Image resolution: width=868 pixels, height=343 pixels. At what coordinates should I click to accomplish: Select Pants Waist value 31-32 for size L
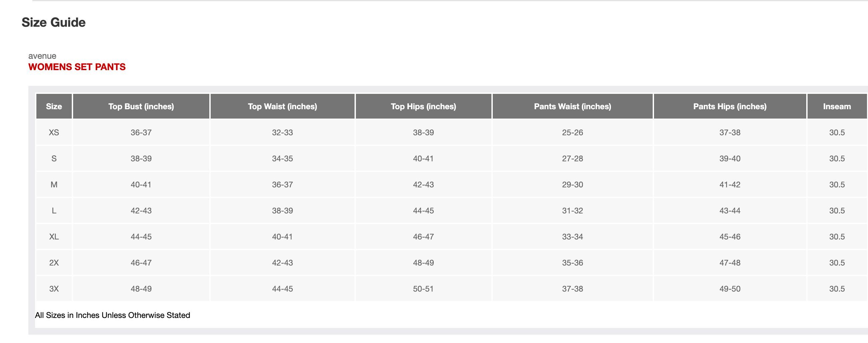click(x=572, y=211)
